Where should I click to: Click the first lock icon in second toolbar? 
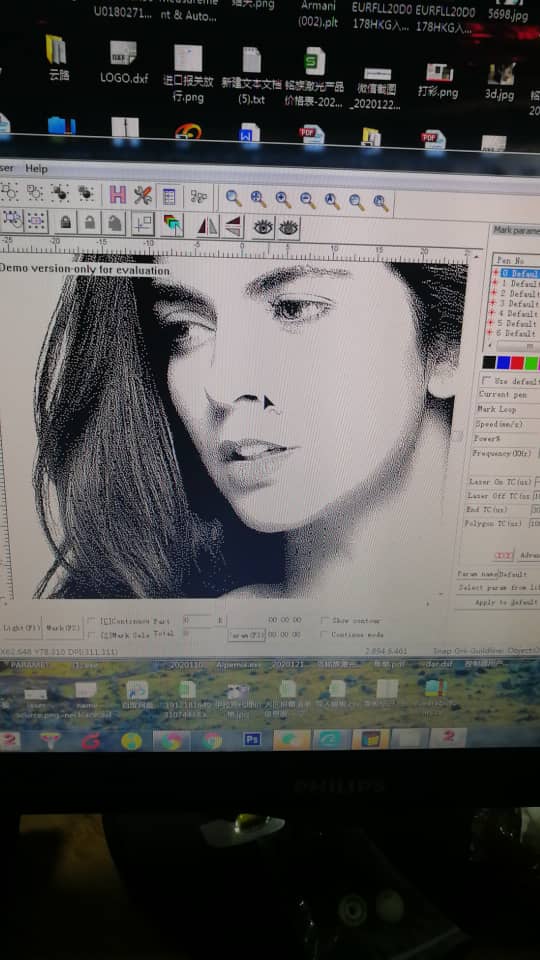click(65, 222)
